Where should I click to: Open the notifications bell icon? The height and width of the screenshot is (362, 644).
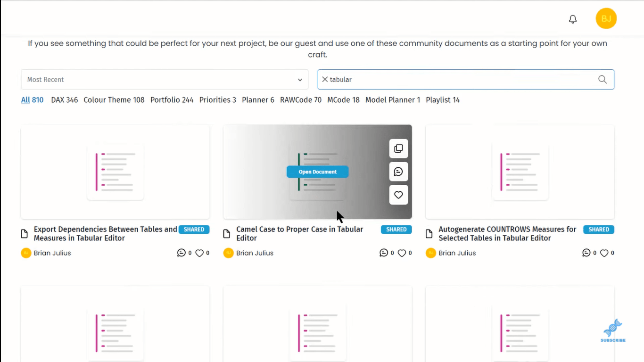pyautogui.click(x=573, y=19)
